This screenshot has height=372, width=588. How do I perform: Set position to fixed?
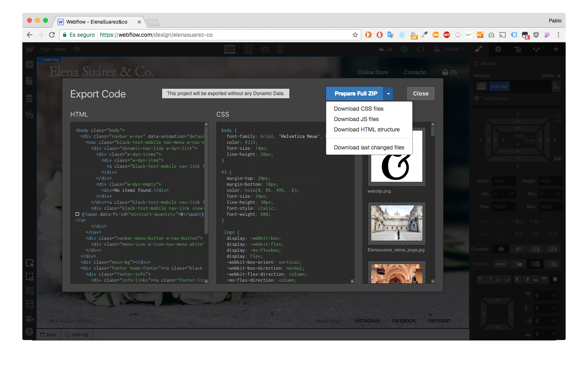click(552, 264)
